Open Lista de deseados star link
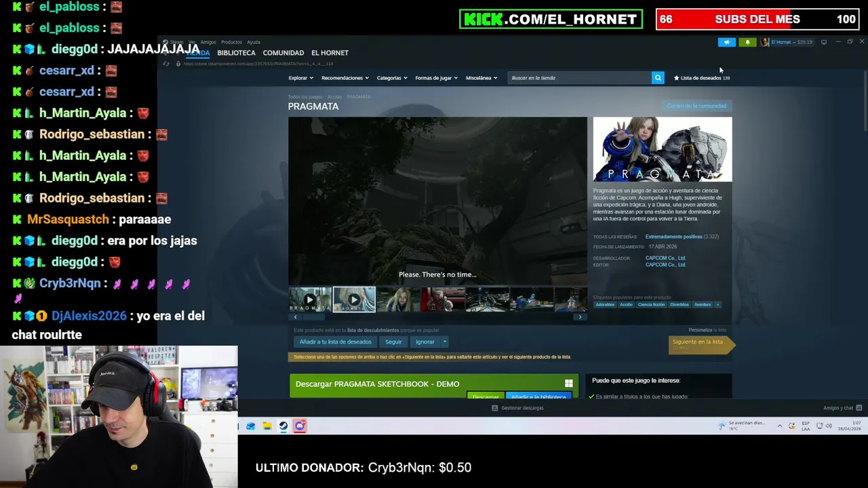The image size is (868, 488). [702, 78]
